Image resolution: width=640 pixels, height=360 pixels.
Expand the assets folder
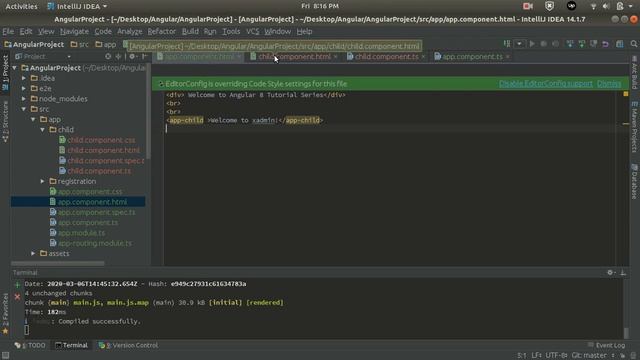click(33, 253)
